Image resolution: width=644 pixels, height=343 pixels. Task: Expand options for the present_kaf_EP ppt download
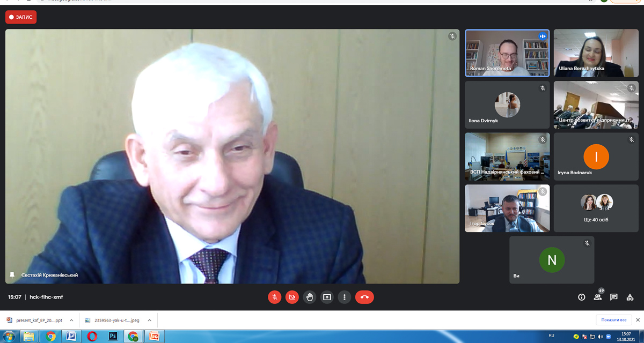(x=71, y=320)
